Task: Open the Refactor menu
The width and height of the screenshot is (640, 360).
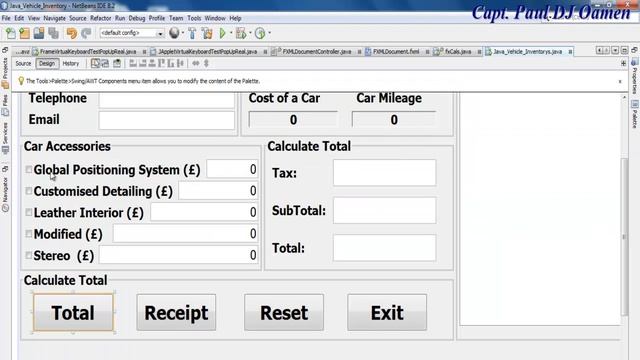Action: (x=100, y=18)
